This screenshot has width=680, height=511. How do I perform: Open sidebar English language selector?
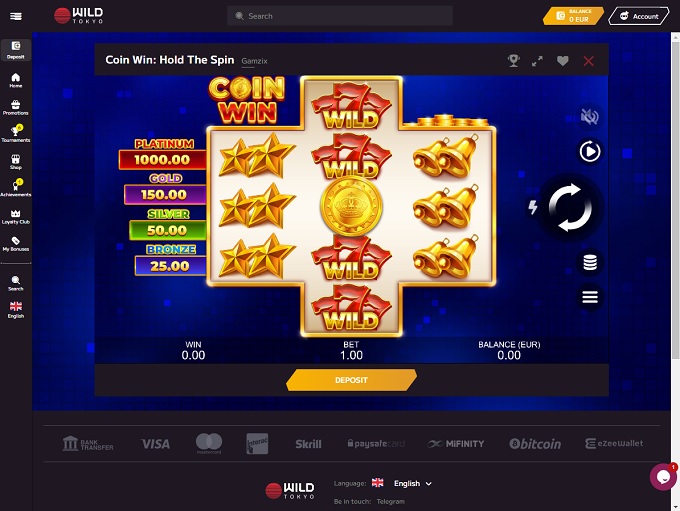click(16, 310)
